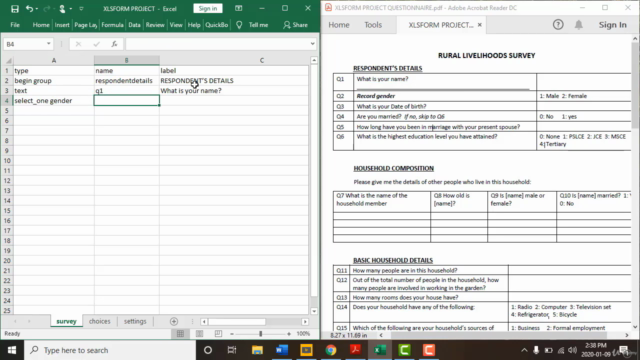Select cell containing 'respondentdetails'
640x360 pixels.
pyautogui.click(x=127, y=80)
